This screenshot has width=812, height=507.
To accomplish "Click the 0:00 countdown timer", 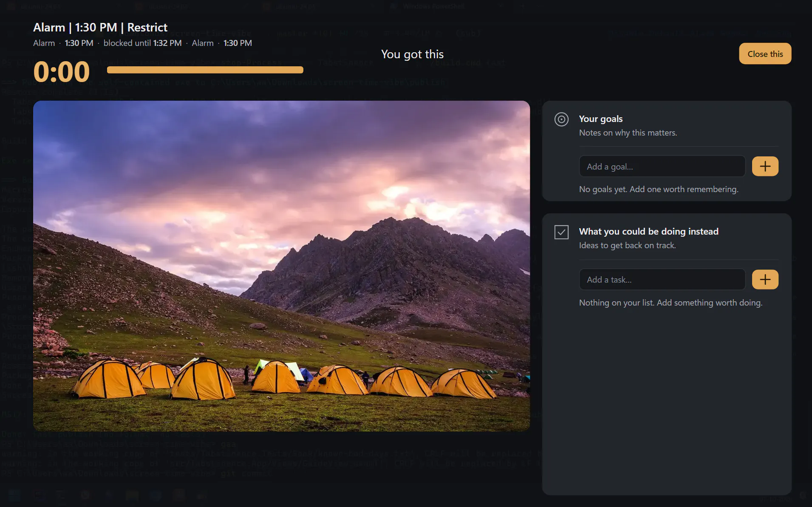I will (62, 71).
